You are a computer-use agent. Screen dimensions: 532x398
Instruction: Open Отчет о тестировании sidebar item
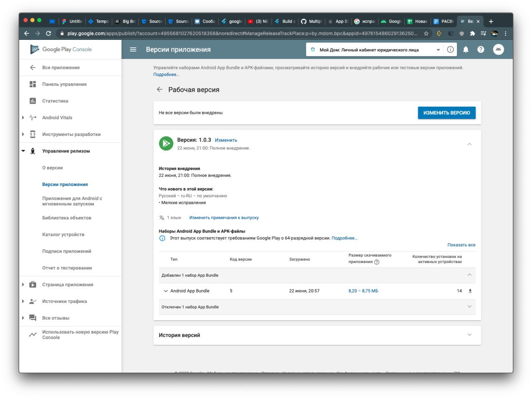click(67, 268)
